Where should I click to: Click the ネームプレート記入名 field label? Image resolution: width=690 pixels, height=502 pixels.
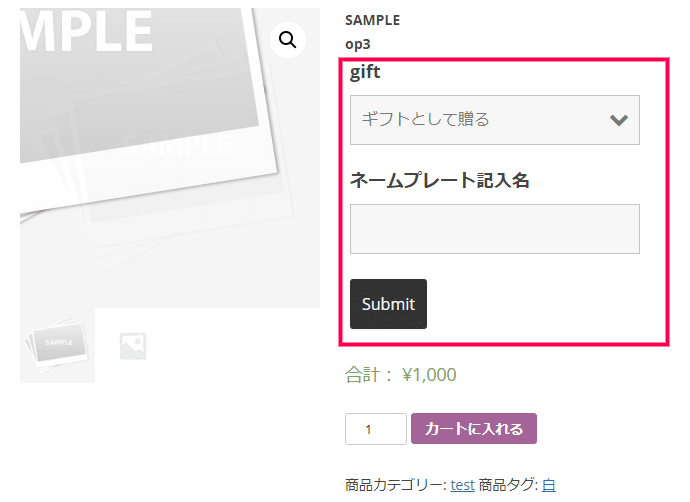click(440, 180)
